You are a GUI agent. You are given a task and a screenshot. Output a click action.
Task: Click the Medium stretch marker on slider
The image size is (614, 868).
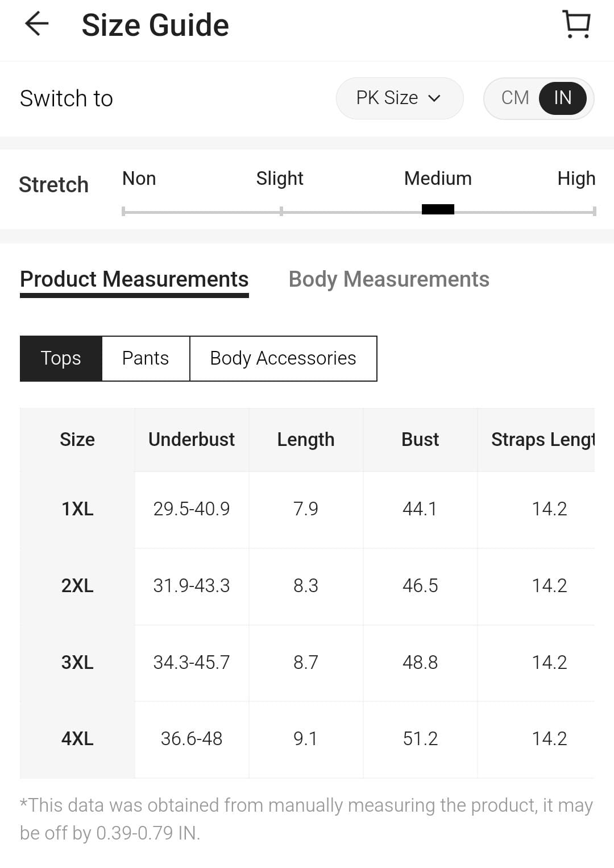tap(438, 209)
